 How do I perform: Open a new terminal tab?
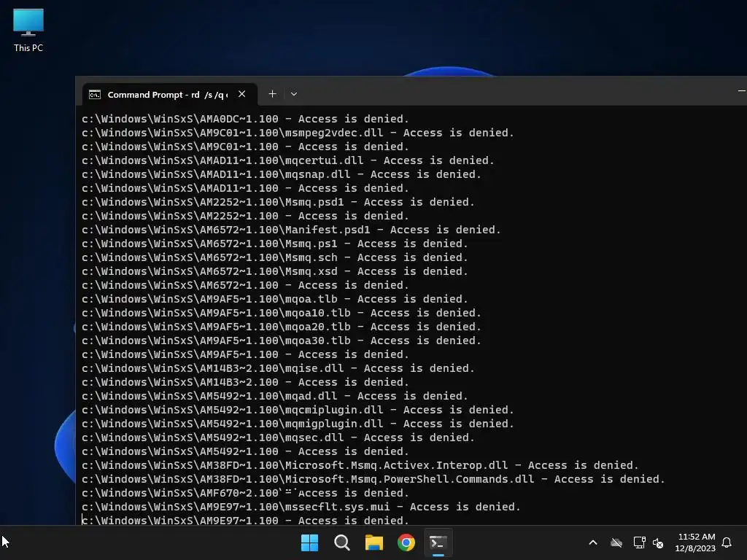pos(272,94)
